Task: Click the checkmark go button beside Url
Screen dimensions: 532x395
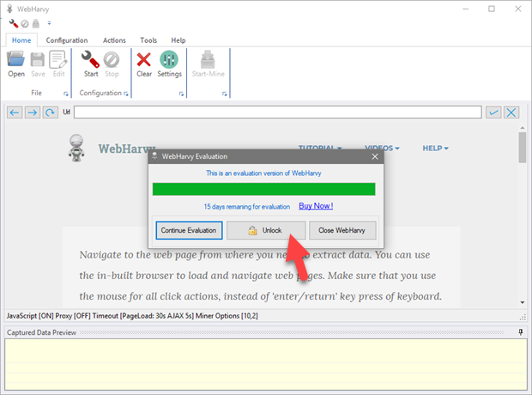Action: [x=493, y=112]
